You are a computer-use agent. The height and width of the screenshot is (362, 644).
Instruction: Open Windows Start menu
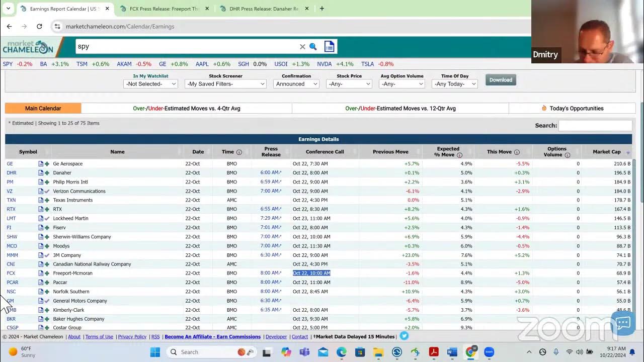pos(155,352)
